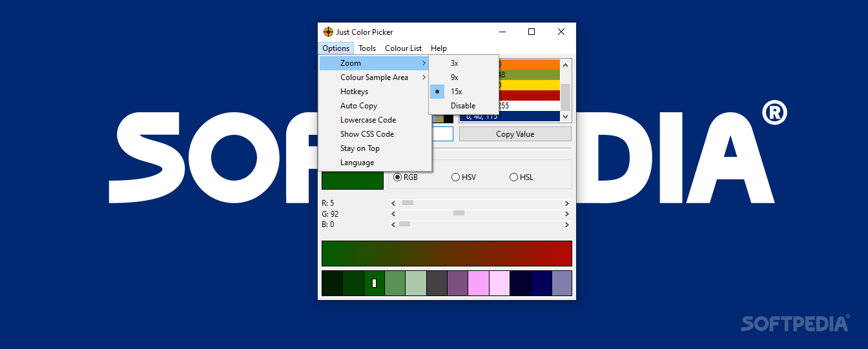The height and width of the screenshot is (349, 868).
Task: Open the Tools menu
Action: pyautogui.click(x=367, y=48)
